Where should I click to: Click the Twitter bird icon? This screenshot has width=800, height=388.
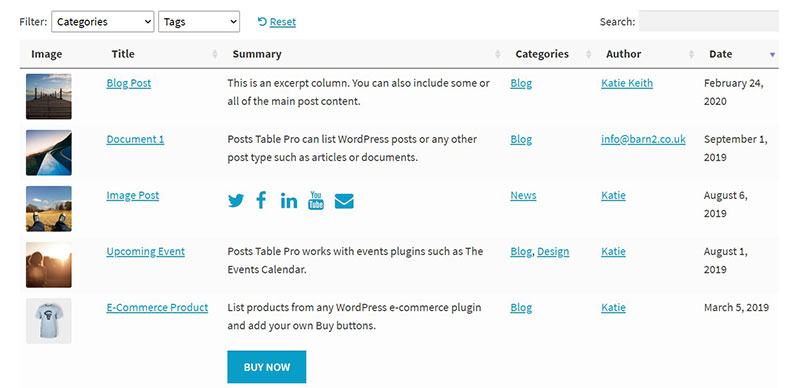click(236, 201)
